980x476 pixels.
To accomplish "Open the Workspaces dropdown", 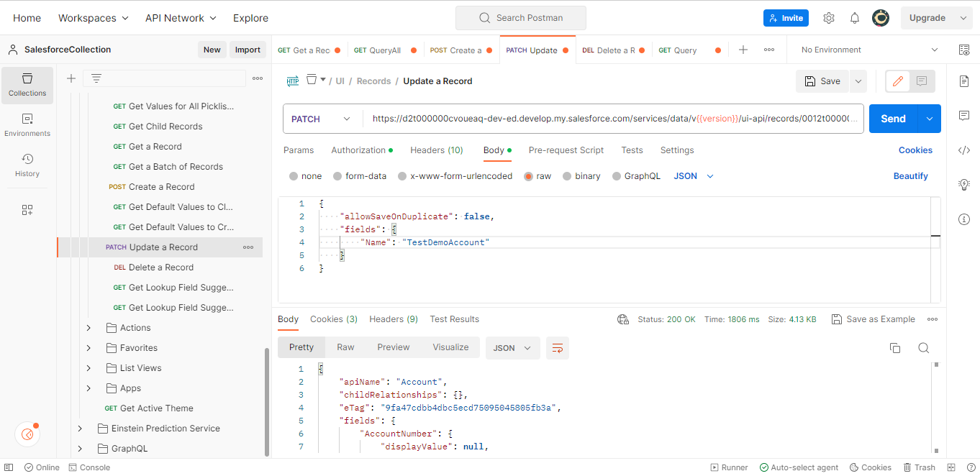I will [94, 18].
